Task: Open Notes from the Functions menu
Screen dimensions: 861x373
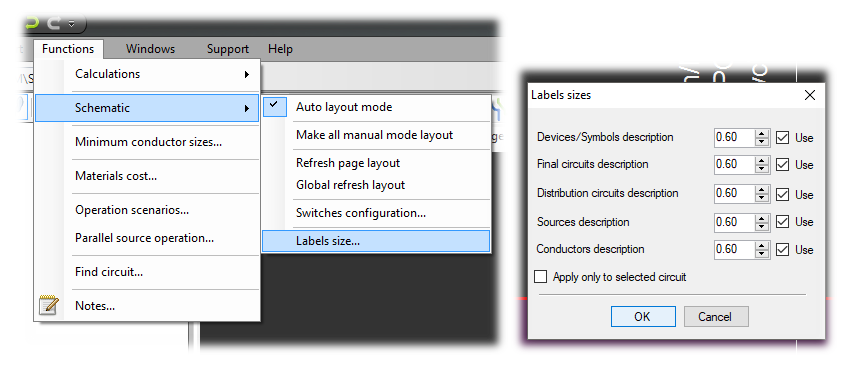Action: pos(147,306)
